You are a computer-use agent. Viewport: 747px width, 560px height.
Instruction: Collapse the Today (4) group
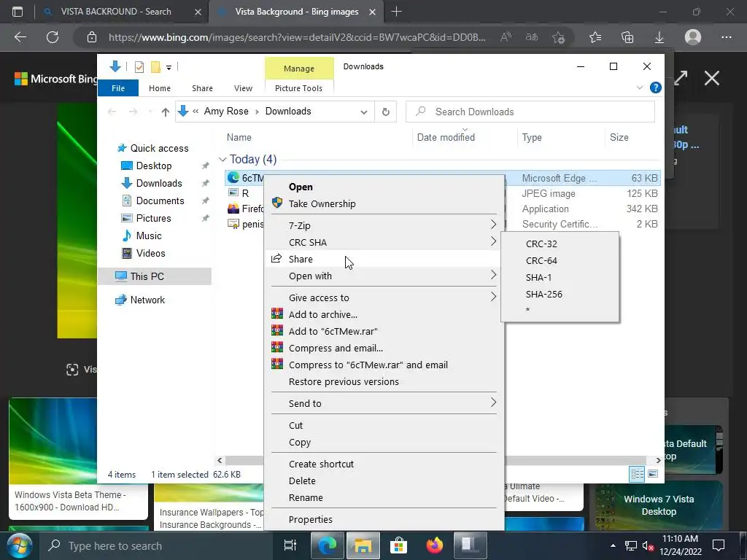click(x=222, y=160)
